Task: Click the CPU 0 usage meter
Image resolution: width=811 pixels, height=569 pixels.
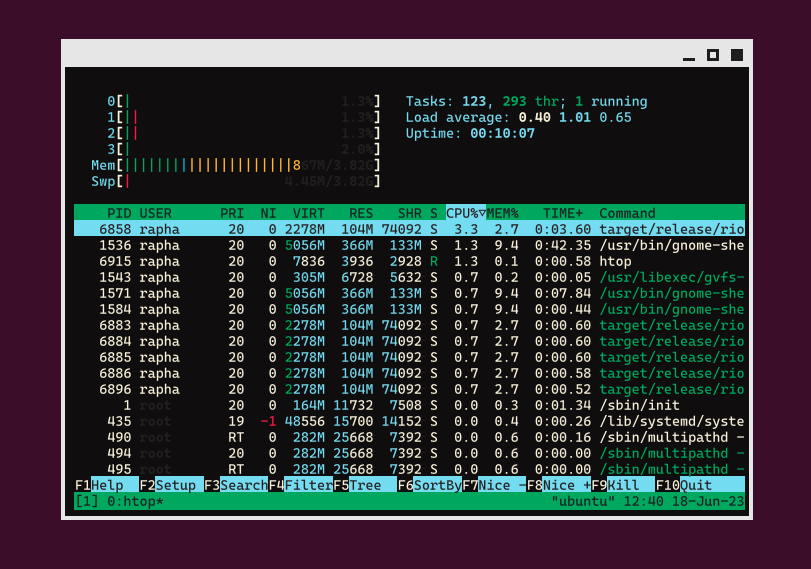Action: click(244, 101)
